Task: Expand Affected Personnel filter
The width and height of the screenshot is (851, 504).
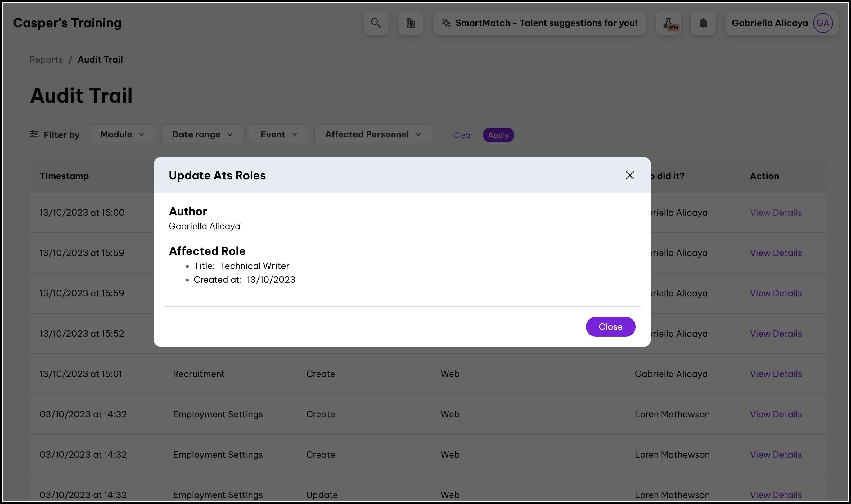Action: tap(373, 134)
